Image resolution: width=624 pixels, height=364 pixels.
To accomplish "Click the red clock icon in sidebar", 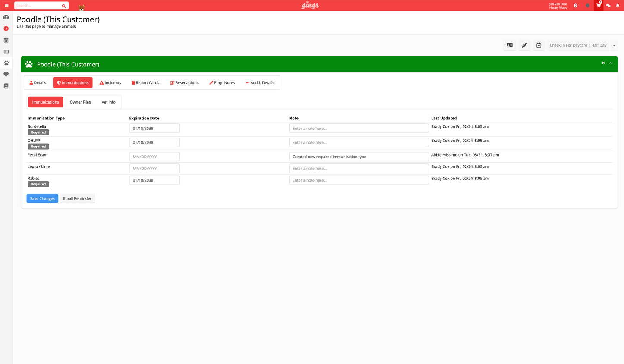I will [6, 28].
